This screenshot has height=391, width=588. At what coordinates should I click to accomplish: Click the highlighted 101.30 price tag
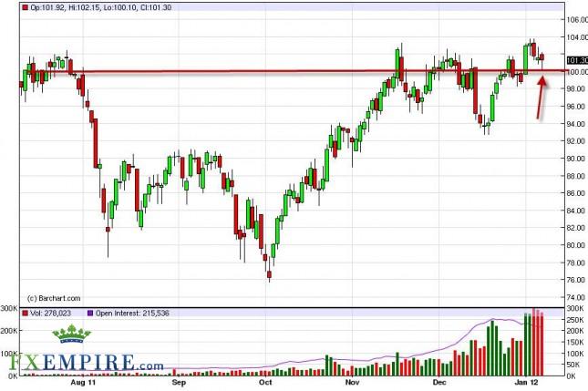[577, 60]
